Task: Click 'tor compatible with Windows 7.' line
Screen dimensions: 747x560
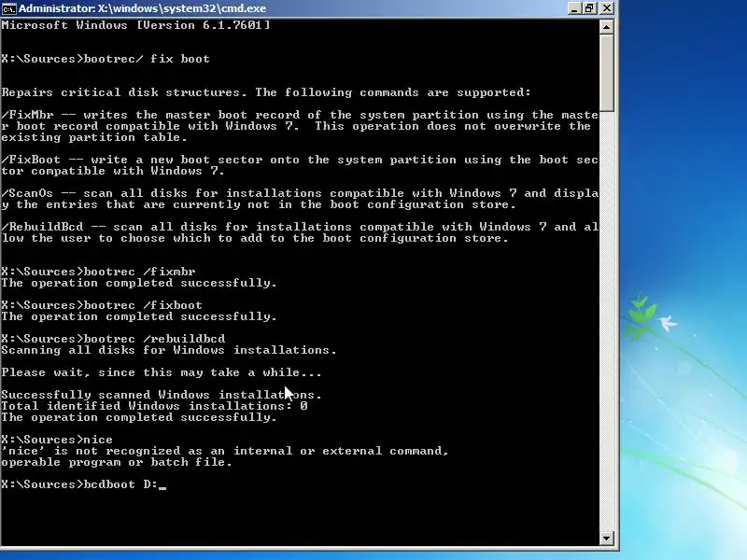Action: [112, 171]
